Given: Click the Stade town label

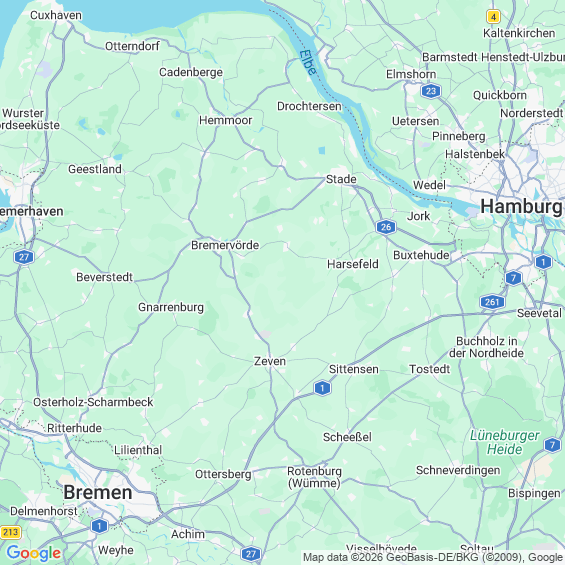Looking at the screenshot, I should pos(341,179).
